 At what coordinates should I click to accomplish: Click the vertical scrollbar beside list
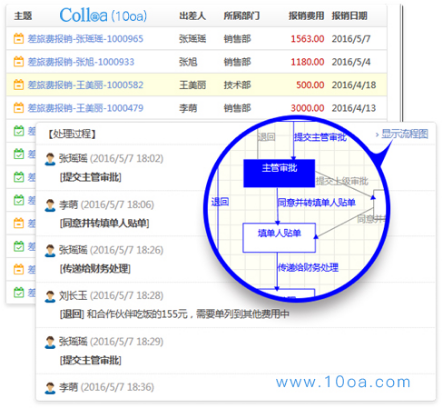[402, 63]
